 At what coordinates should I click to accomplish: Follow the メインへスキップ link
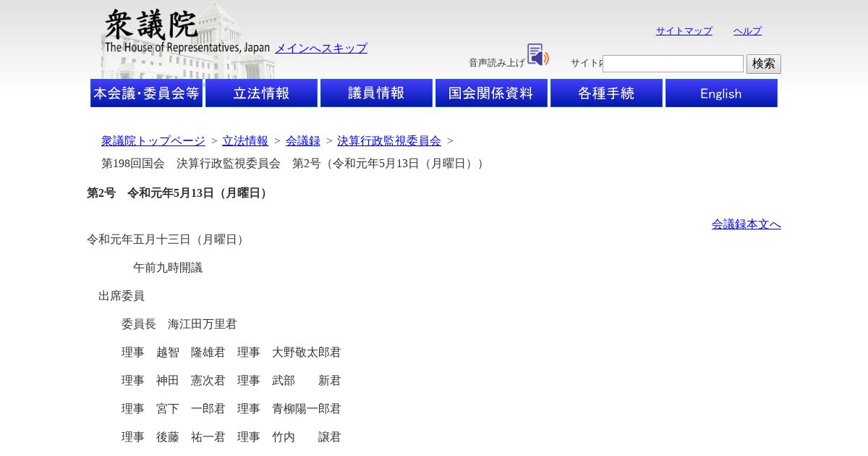[x=321, y=48]
